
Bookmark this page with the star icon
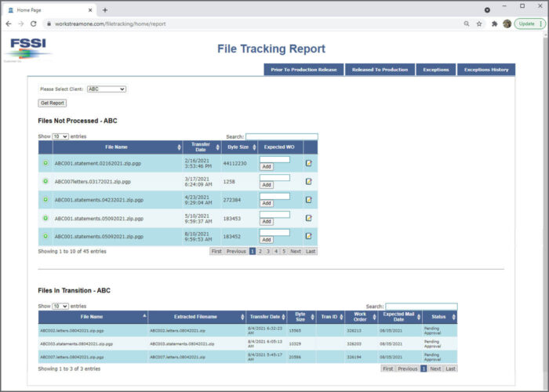(x=479, y=24)
